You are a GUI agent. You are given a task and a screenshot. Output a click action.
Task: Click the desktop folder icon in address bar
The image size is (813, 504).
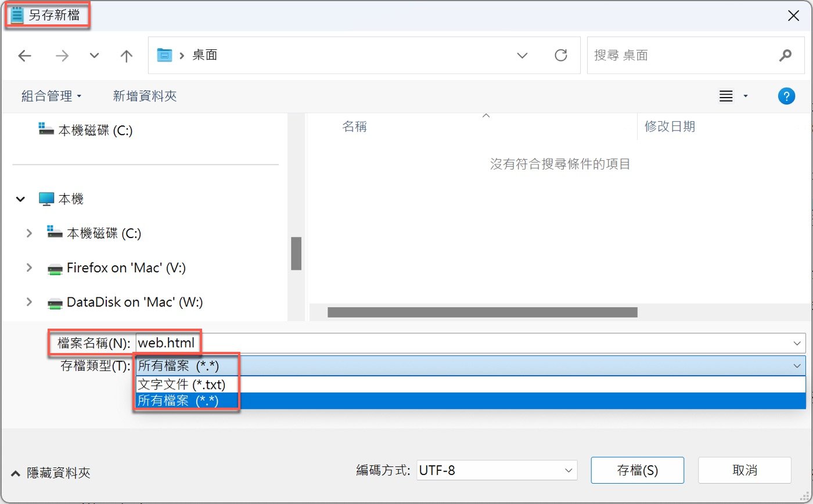[164, 55]
